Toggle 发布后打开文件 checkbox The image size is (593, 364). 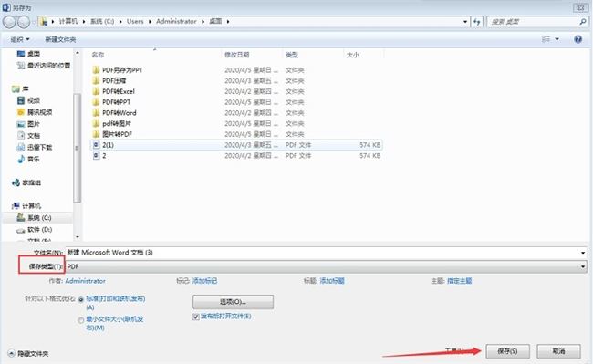click(196, 317)
